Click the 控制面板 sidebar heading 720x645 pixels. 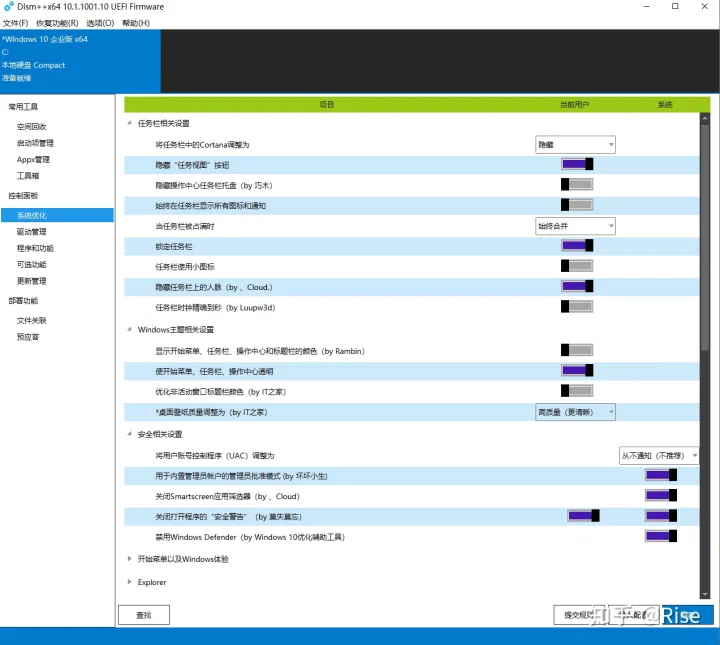23,196
